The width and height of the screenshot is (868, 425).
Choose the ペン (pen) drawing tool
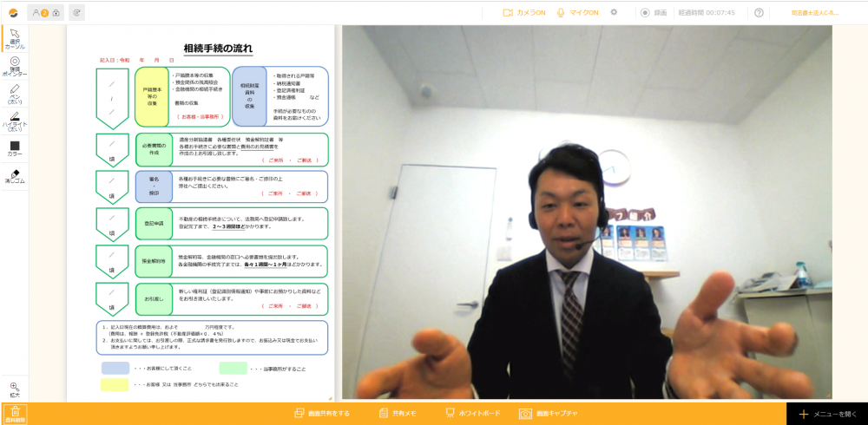pos(15,94)
